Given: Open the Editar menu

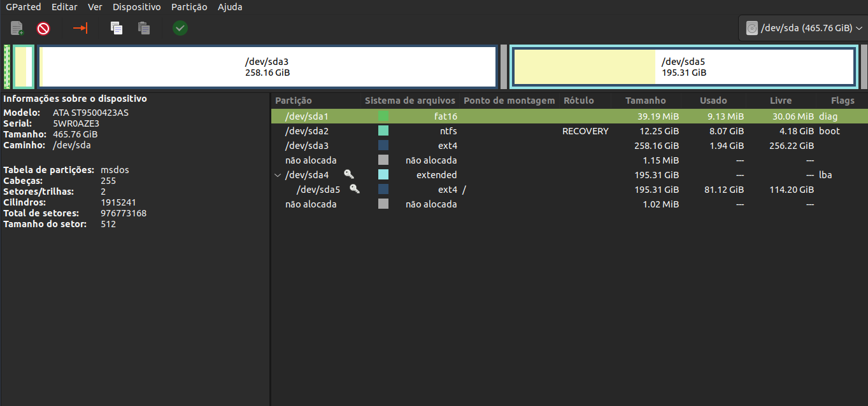Looking at the screenshot, I should coord(64,7).
